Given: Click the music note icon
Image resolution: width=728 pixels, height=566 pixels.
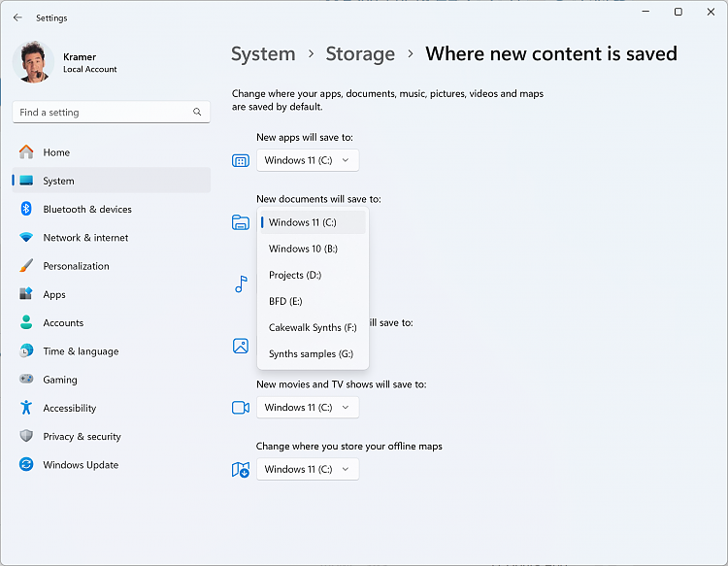Looking at the screenshot, I should (241, 284).
